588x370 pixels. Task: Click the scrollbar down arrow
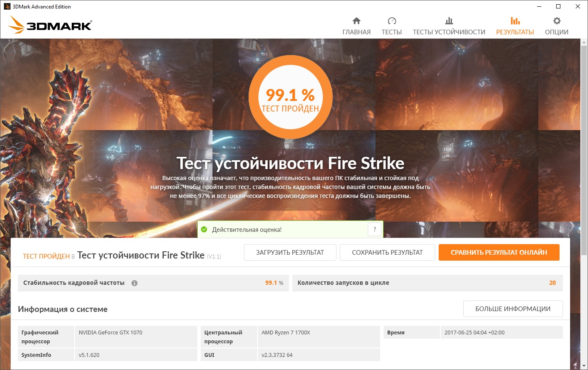click(x=584, y=365)
